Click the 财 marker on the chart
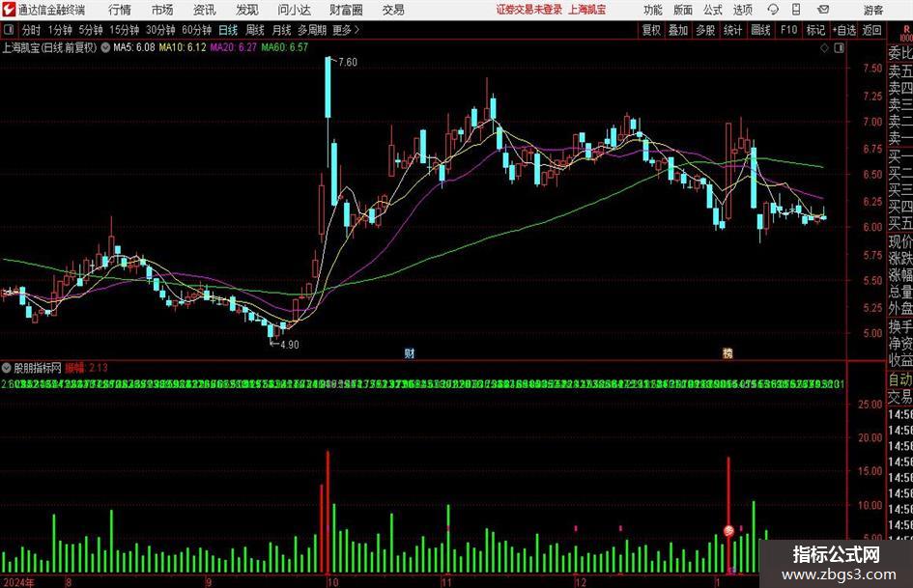 [x=410, y=352]
